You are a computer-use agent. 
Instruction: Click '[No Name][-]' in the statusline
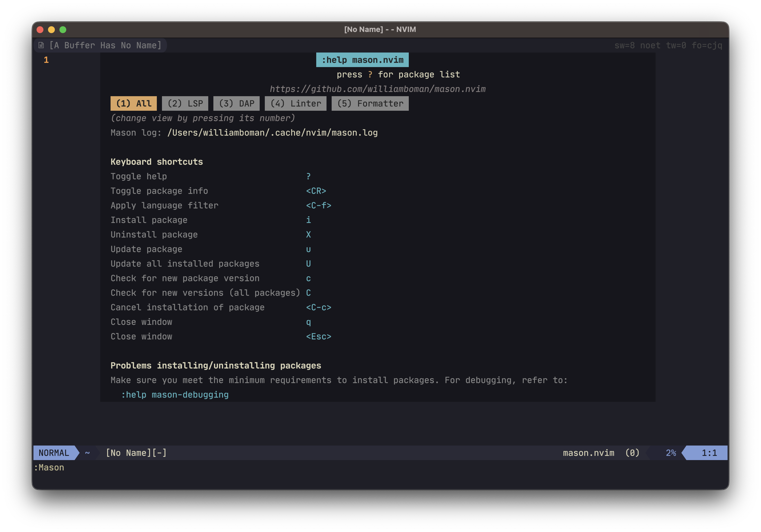tap(136, 453)
